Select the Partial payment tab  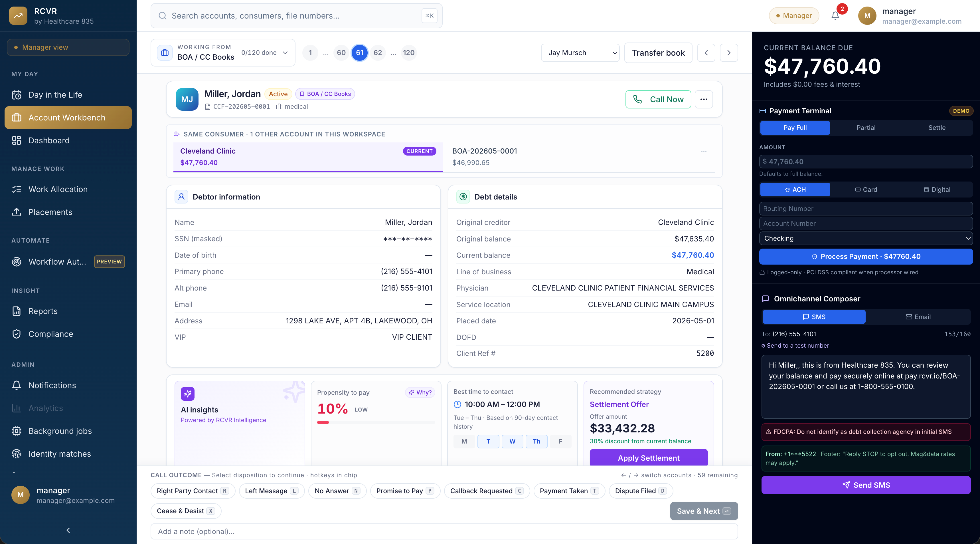(866, 128)
